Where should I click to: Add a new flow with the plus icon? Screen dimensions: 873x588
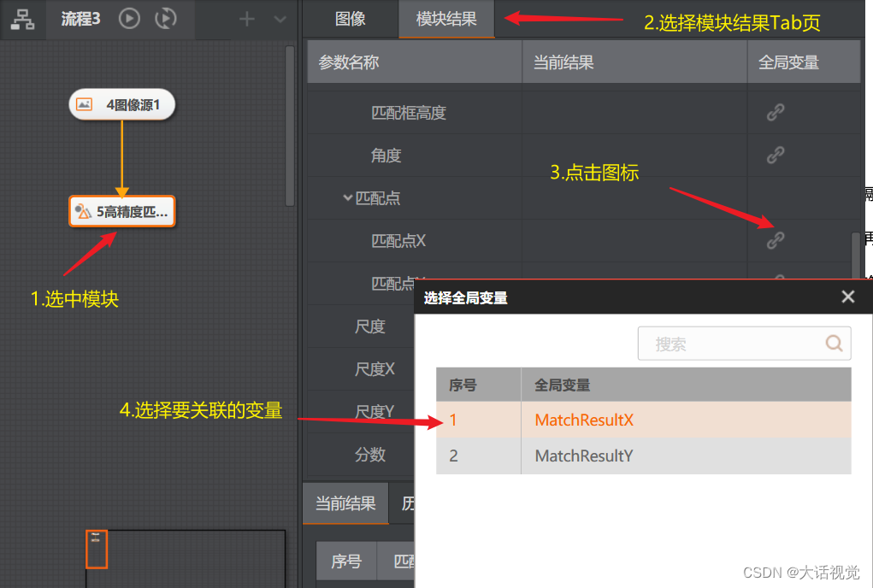(246, 20)
